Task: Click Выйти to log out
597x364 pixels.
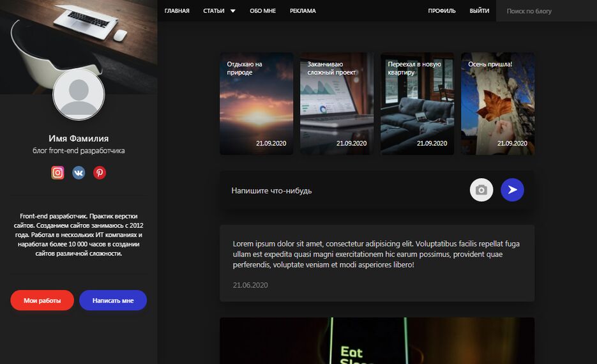Action: [480, 11]
